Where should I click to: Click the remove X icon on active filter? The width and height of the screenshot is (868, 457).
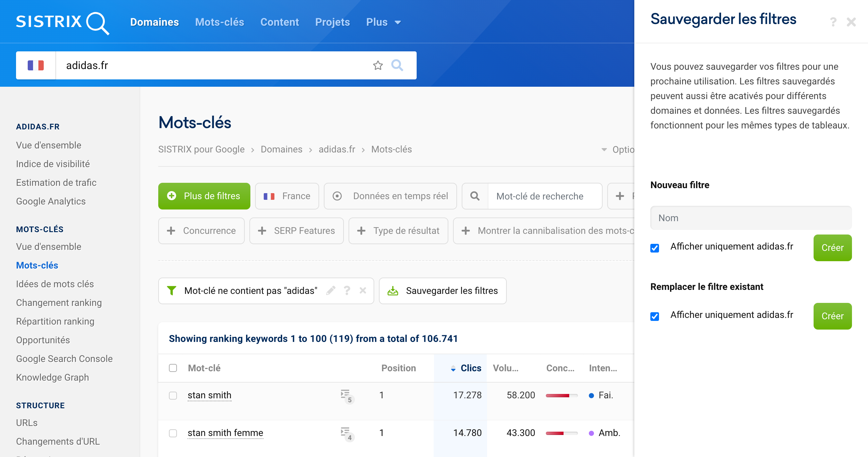coord(363,291)
